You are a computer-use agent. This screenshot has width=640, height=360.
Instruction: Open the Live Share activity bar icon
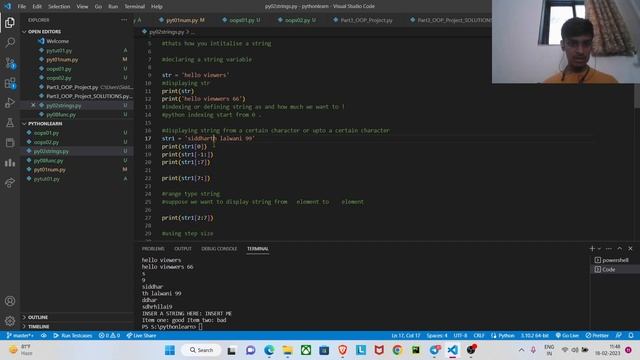coord(10,182)
